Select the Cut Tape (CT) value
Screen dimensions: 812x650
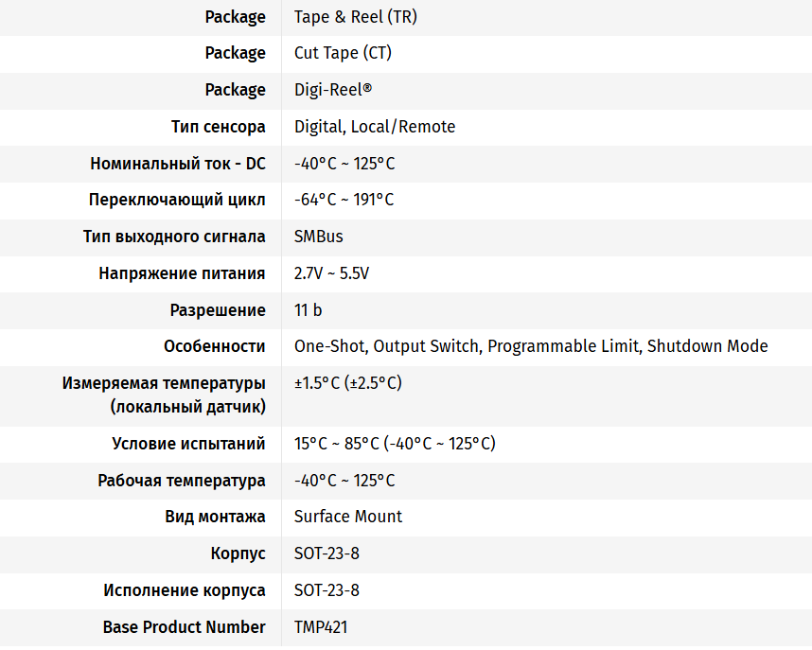pos(343,53)
